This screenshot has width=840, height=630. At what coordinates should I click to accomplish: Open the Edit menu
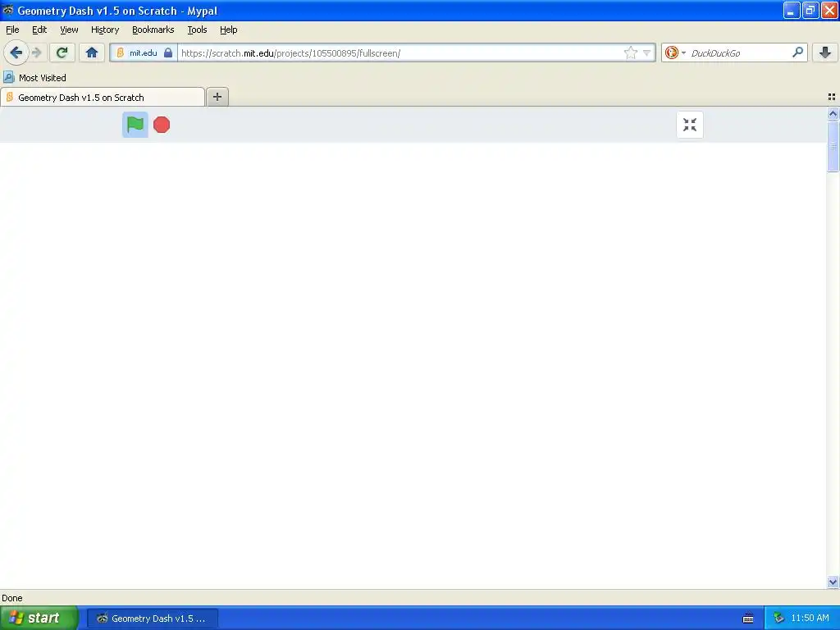pos(39,30)
